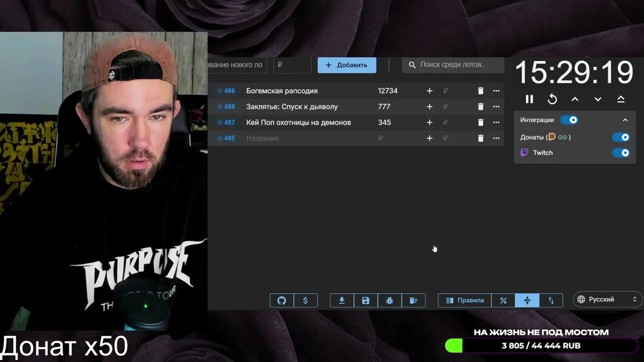
Task: Click lot number 487
Action: coord(226,122)
